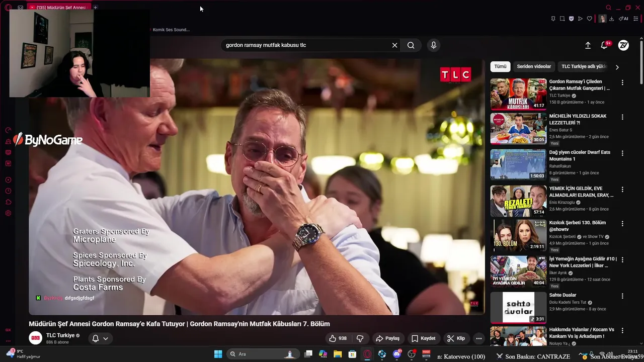Open Windows Start menu button

coord(218,354)
